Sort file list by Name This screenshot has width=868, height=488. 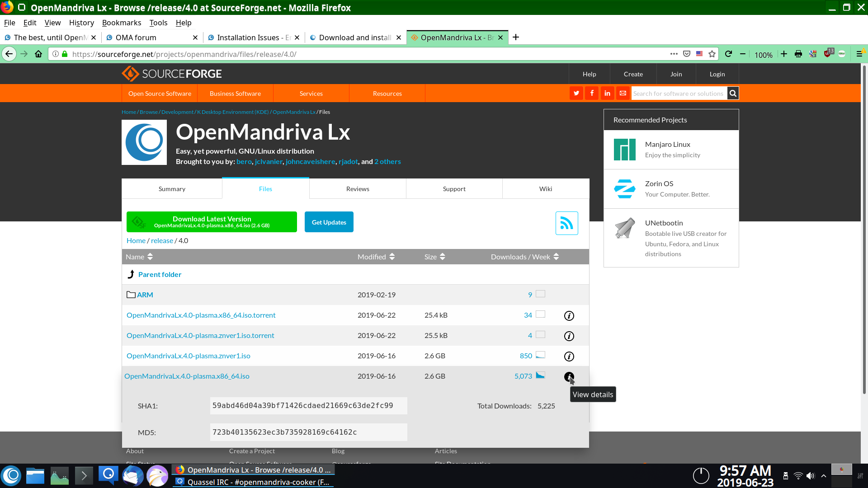[x=139, y=257]
